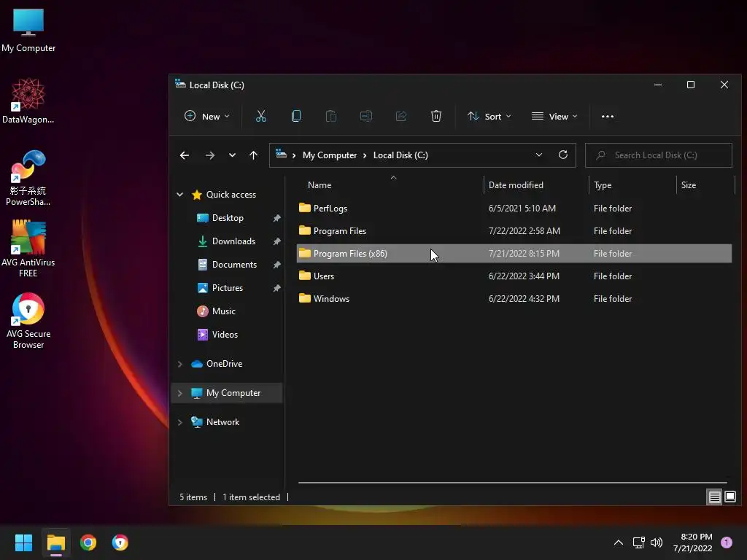Select the Program Files (x86) folder

pos(514,253)
